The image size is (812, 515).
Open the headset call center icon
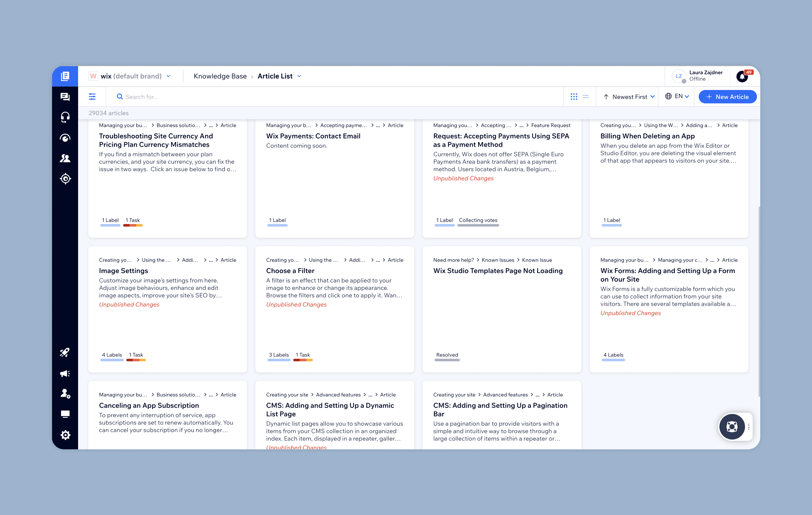pyautogui.click(x=65, y=117)
